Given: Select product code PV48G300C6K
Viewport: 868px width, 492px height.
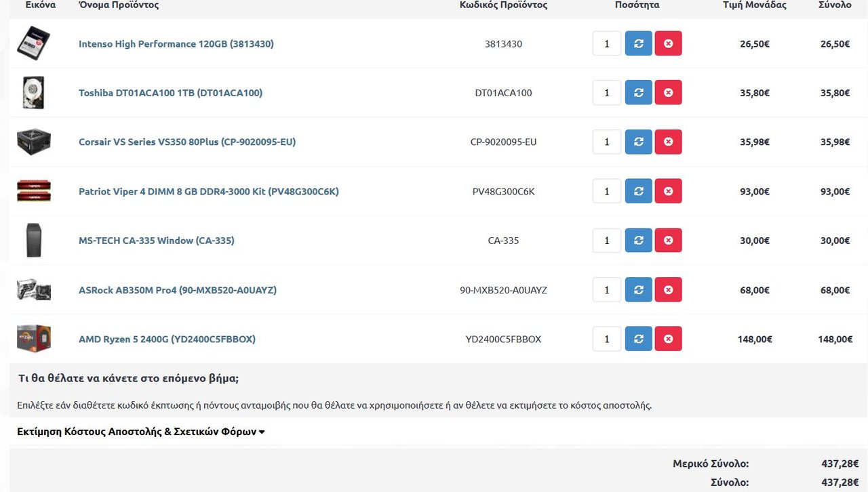Looking at the screenshot, I should [503, 192].
